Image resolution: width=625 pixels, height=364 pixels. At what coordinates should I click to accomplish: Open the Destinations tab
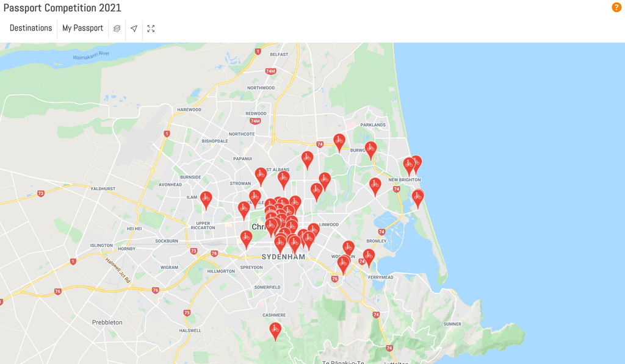tap(31, 27)
